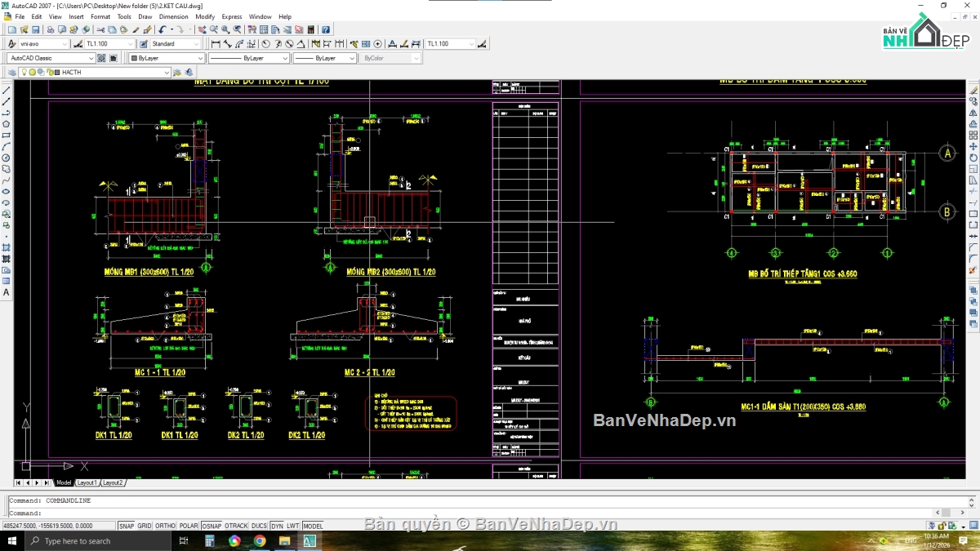Toggle GRID display in status bar
This screenshot has height=551, width=980.
[x=145, y=526]
